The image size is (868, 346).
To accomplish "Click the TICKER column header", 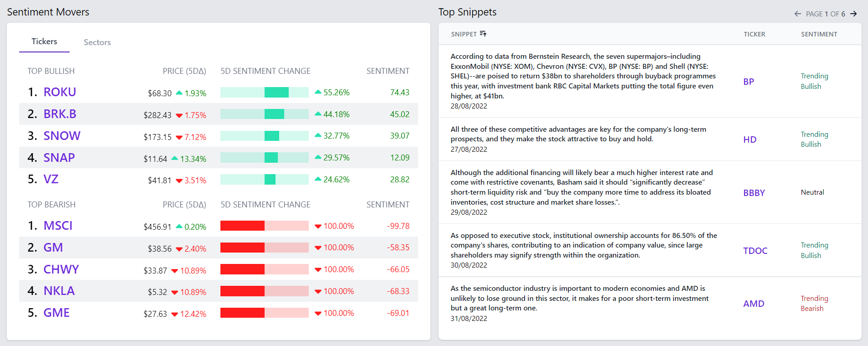I will coord(754,34).
